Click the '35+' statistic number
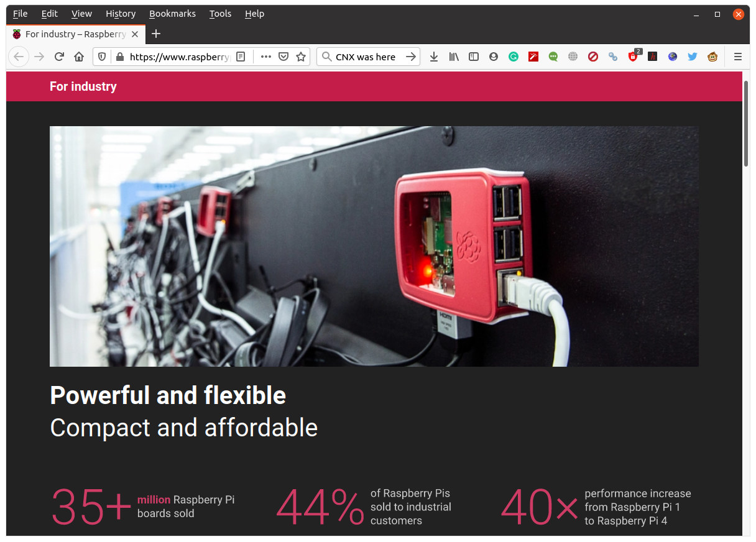Screen dimensions: 756x542 pyautogui.click(x=91, y=507)
